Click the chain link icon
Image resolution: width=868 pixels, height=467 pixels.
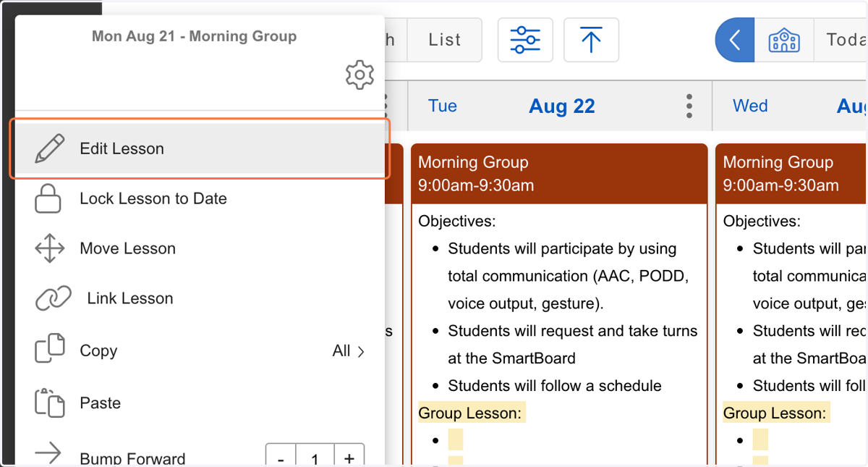point(54,298)
